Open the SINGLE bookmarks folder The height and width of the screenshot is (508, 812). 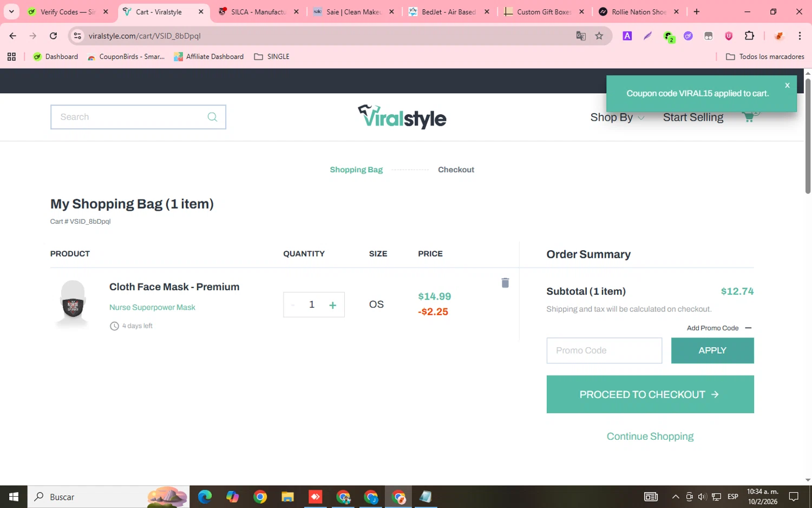(272, 56)
